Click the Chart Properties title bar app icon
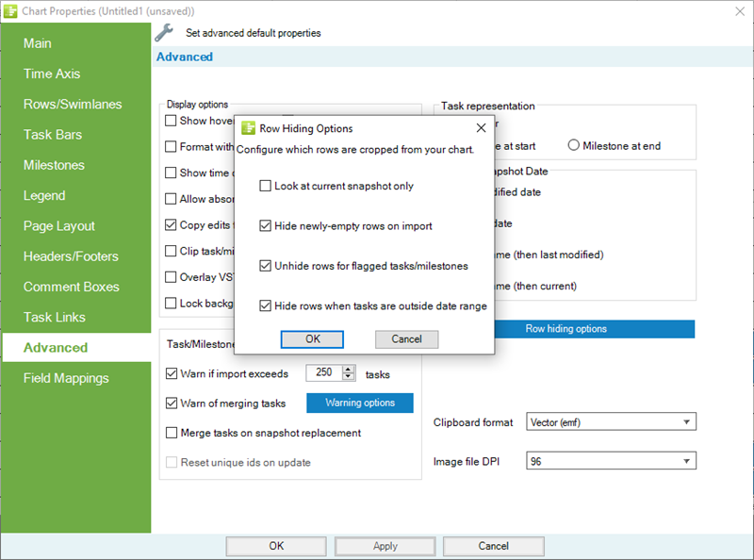Screen dimensions: 754x560 point(9,10)
